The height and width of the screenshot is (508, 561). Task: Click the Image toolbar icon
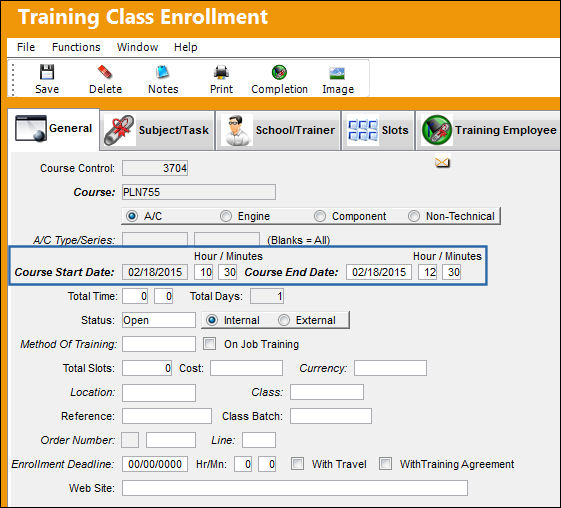click(x=337, y=73)
